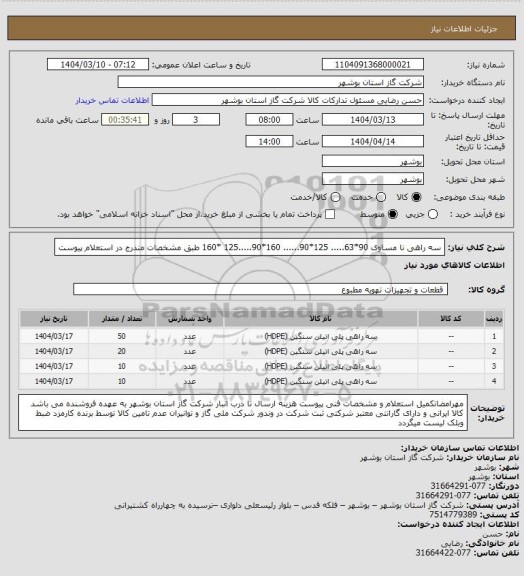Click the general description field سه راهی نا مساوی
Image resolution: width=524 pixels, height=576 pixels.
tap(250, 247)
